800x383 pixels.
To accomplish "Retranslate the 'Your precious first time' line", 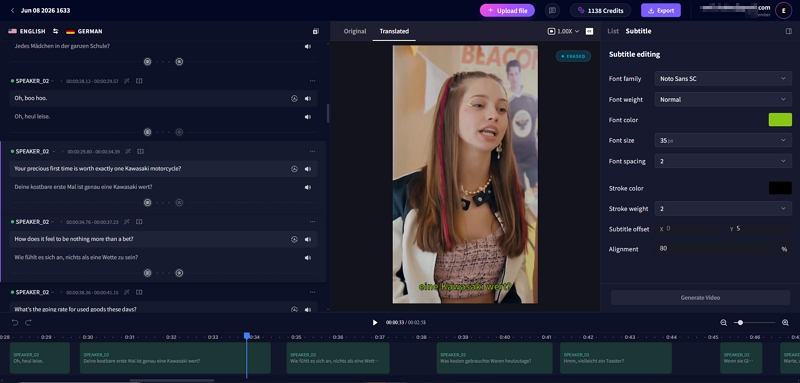I will [x=294, y=169].
